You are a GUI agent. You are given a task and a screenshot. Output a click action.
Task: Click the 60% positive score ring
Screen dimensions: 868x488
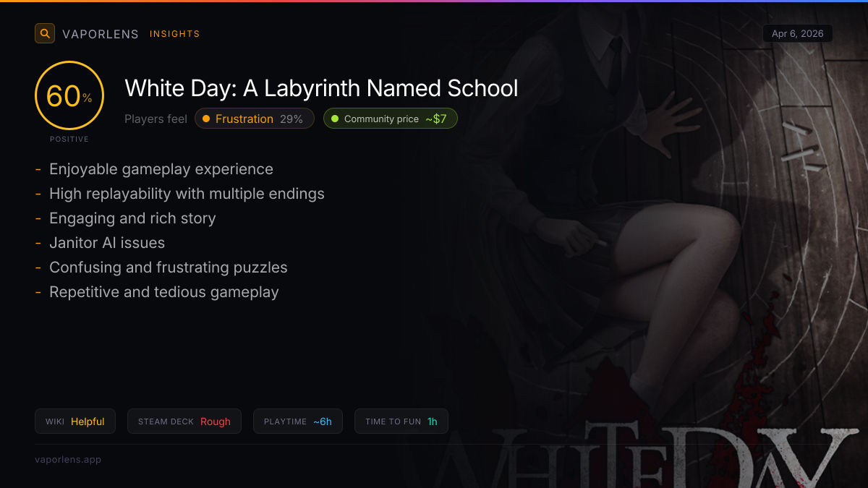coord(69,95)
